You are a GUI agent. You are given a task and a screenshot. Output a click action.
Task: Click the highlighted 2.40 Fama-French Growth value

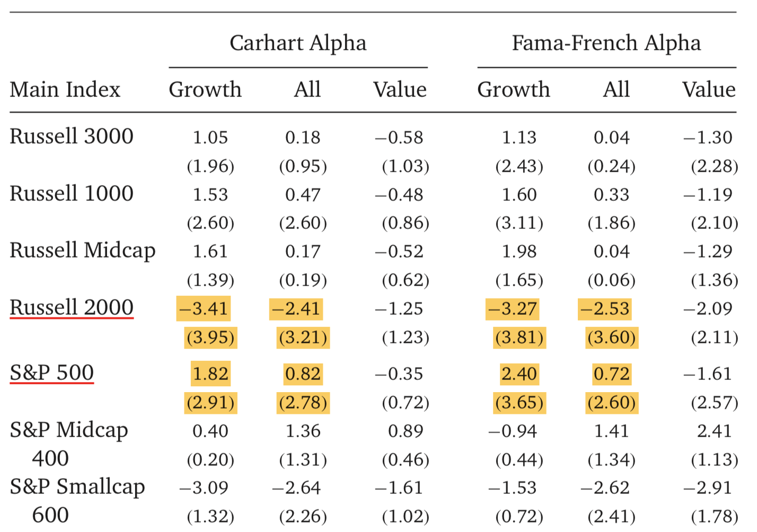click(x=519, y=374)
